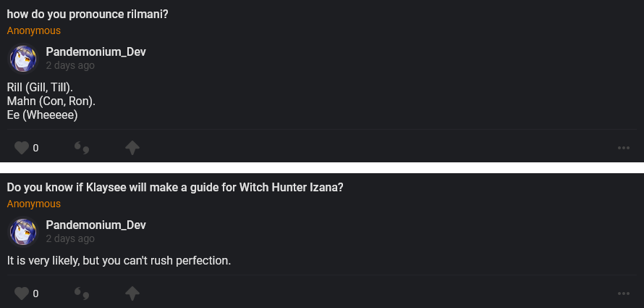
Task: Open the Pandemonium_Dev profile from the rilmani answer
Action: 96,51
